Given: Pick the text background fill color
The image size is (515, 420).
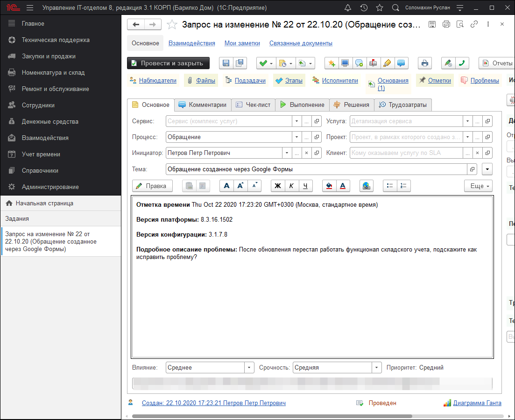Looking at the screenshot, I should tap(330, 186).
